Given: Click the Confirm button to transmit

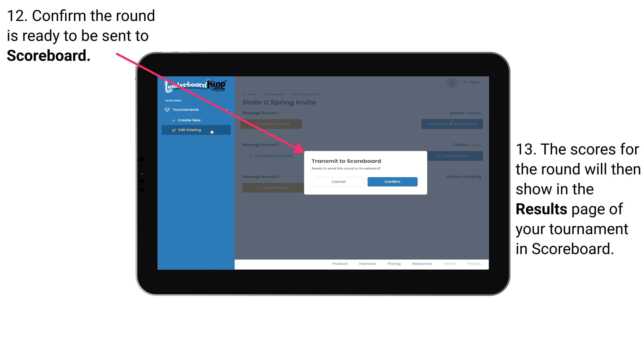Looking at the screenshot, I should (391, 181).
